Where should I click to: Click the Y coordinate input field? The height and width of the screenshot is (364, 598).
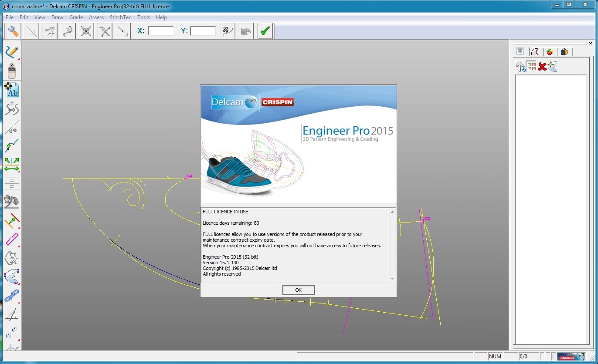[203, 31]
